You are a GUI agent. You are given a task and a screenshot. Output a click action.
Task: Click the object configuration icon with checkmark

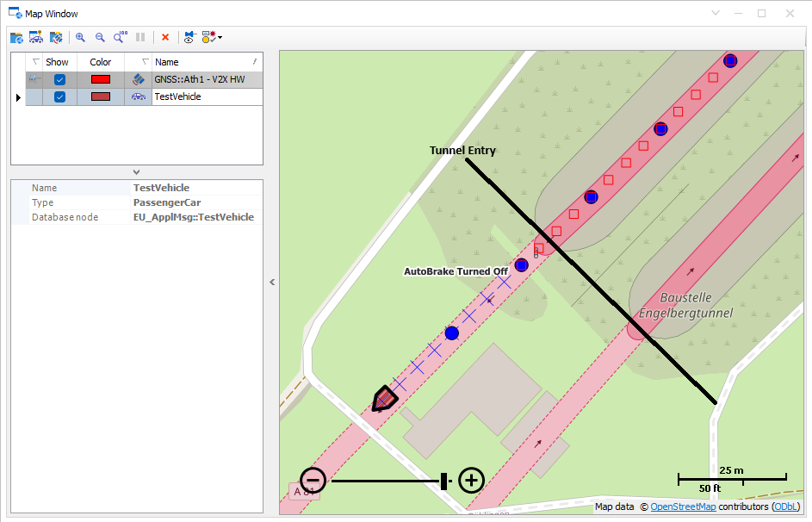point(208,37)
